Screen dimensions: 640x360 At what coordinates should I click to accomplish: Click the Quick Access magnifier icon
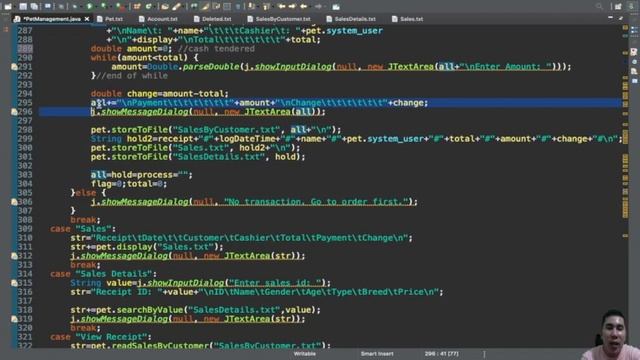tap(599, 7)
